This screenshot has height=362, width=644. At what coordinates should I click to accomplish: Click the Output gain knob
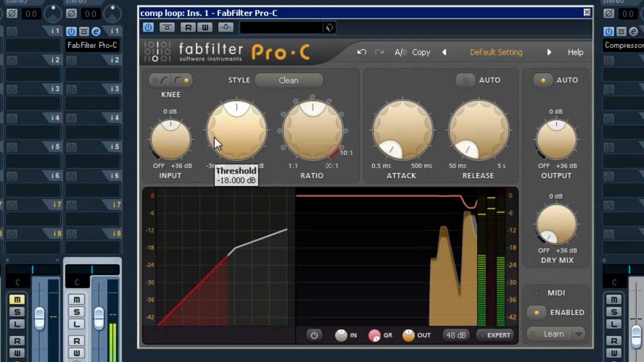click(x=556, y=139)
